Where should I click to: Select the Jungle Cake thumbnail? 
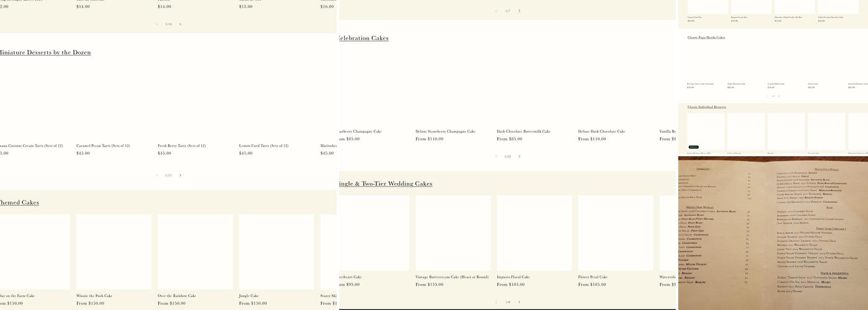pyautogui.click(x=277, y=252)
